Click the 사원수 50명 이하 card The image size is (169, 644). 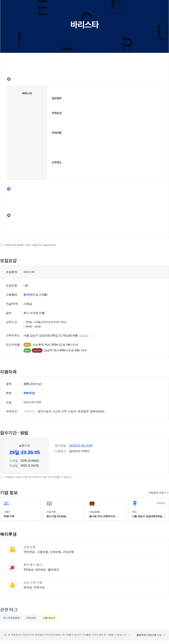click(20, 509)
